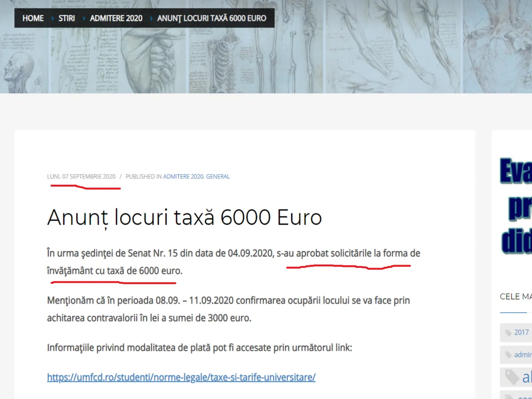Click the tag icon beside the admin tag

(x=508, y=355)
